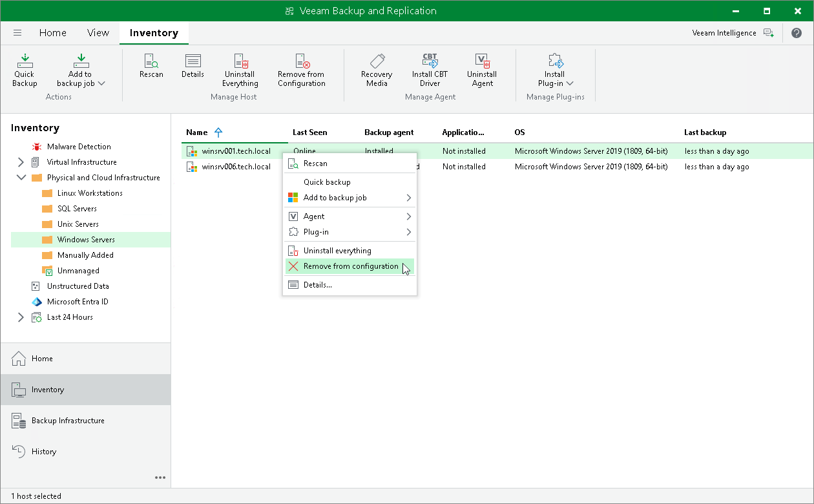Select Microsoft Entra ID node
The width and height of the screenshot is (814, 504).
tap(78, 302)
